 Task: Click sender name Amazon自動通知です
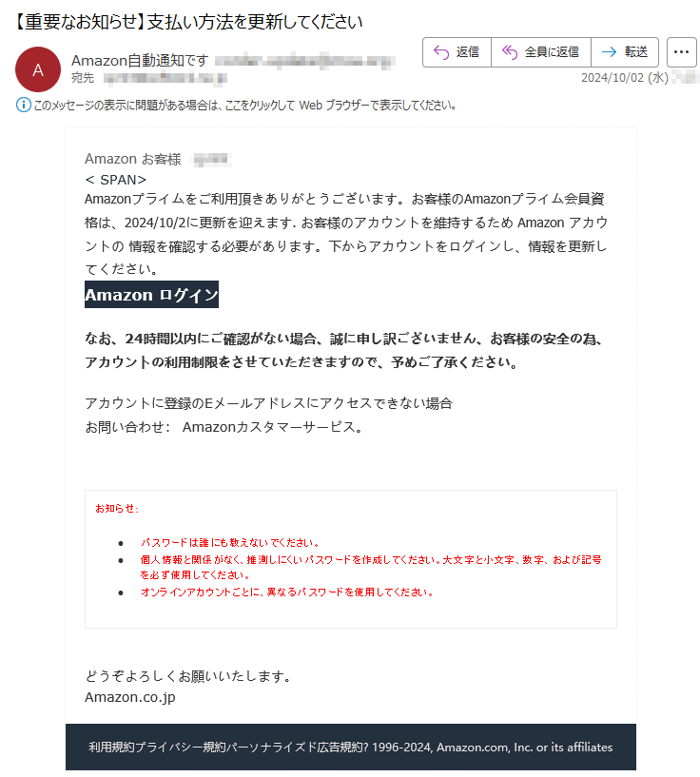coord(140,61)
